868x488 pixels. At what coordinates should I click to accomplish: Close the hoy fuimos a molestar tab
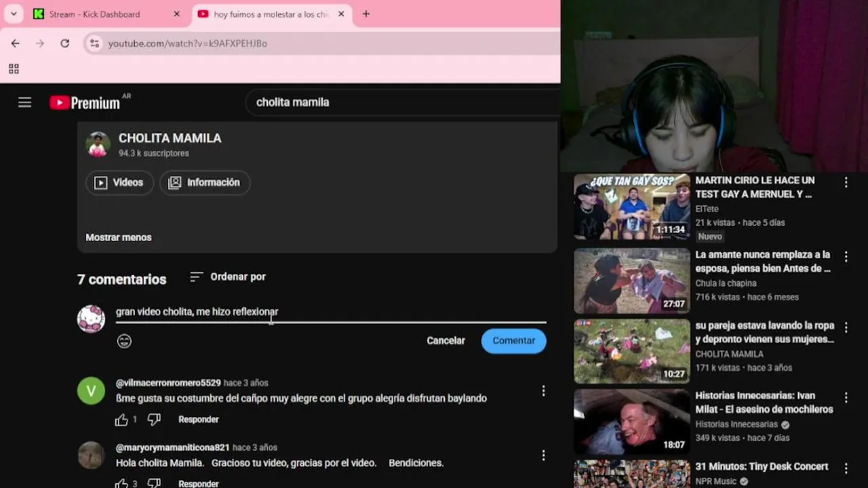point(341,14)
